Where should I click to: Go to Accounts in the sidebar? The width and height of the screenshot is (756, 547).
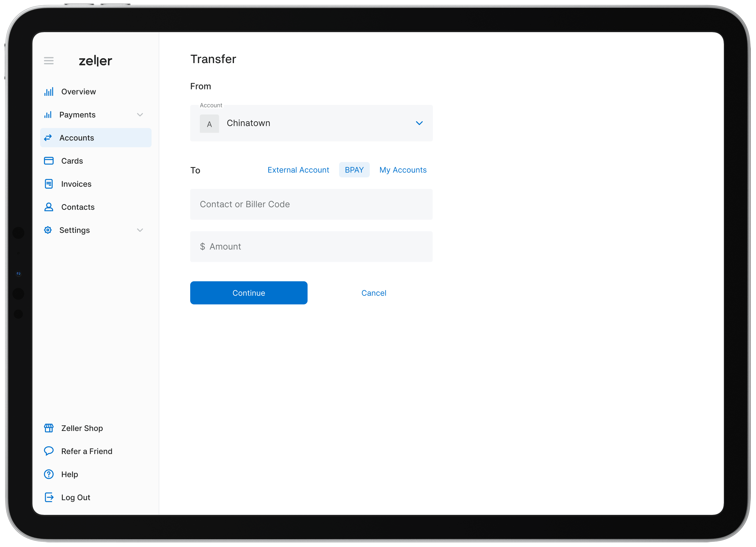pyautogui.click(x=96, y=137)
